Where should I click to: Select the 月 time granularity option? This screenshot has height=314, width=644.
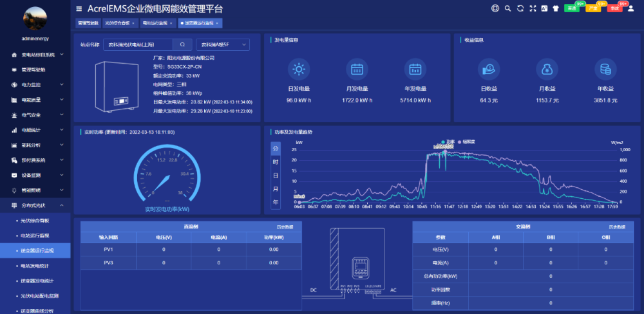[x=276, y=189]
